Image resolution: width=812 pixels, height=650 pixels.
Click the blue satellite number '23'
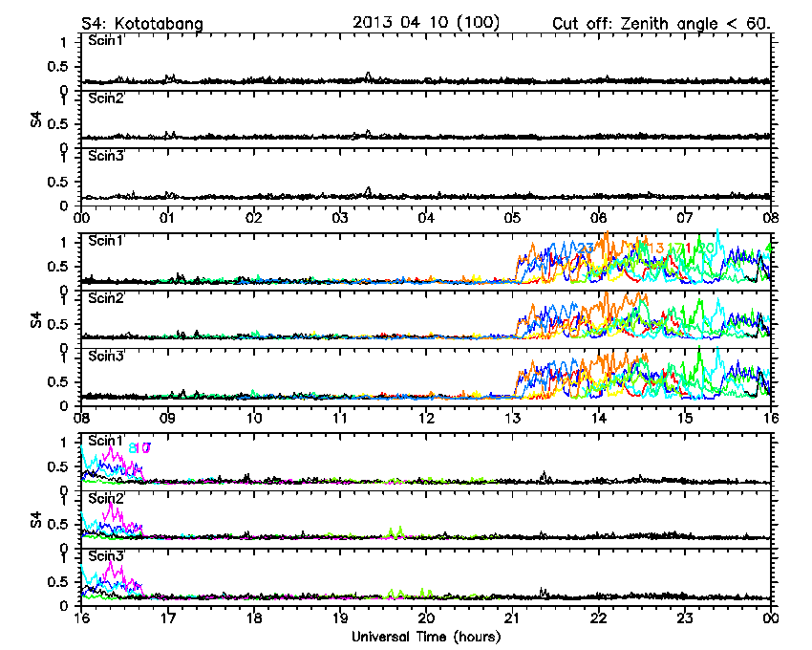point(586,249)
